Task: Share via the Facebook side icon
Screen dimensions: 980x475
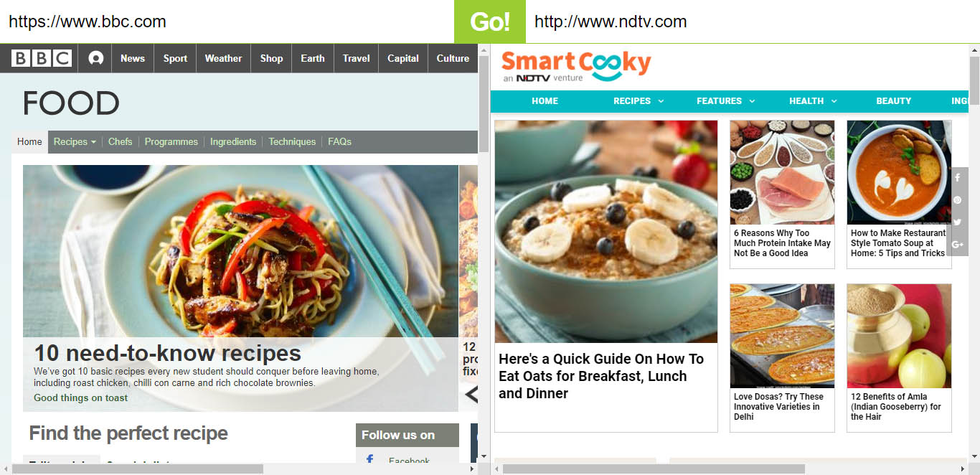Action: tap(958, 178)
